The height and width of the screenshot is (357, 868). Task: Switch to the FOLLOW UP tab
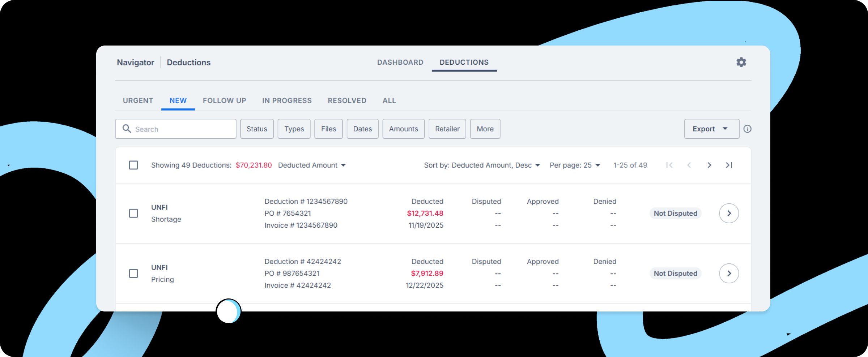[224, 100]
